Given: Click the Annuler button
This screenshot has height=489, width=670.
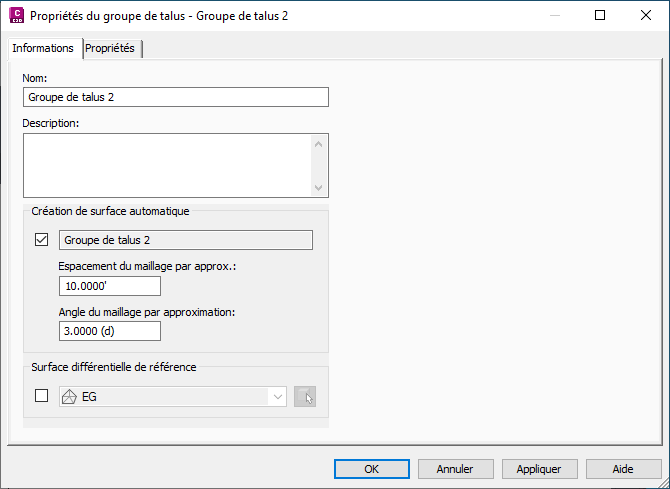Looking at the screenshot, I should (454, 468).
